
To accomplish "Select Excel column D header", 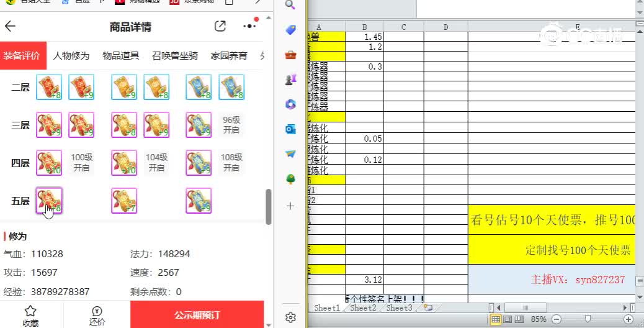I will point(445,27).
